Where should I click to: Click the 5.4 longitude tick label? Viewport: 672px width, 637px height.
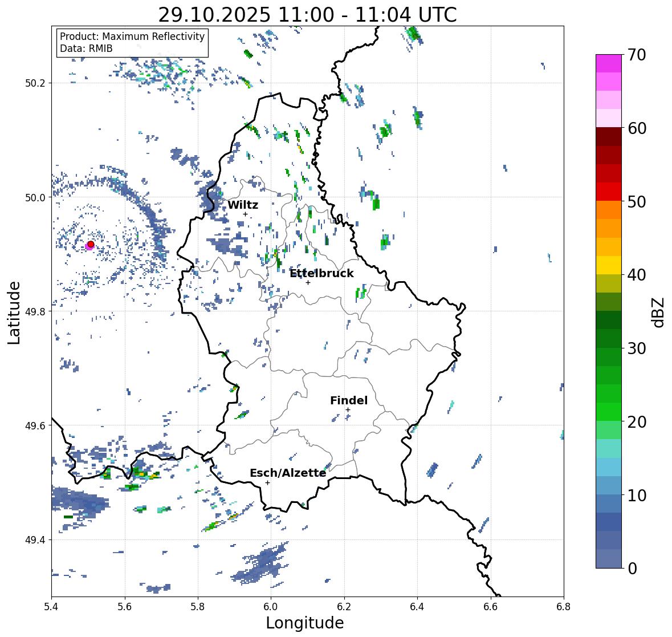(51, 607)
